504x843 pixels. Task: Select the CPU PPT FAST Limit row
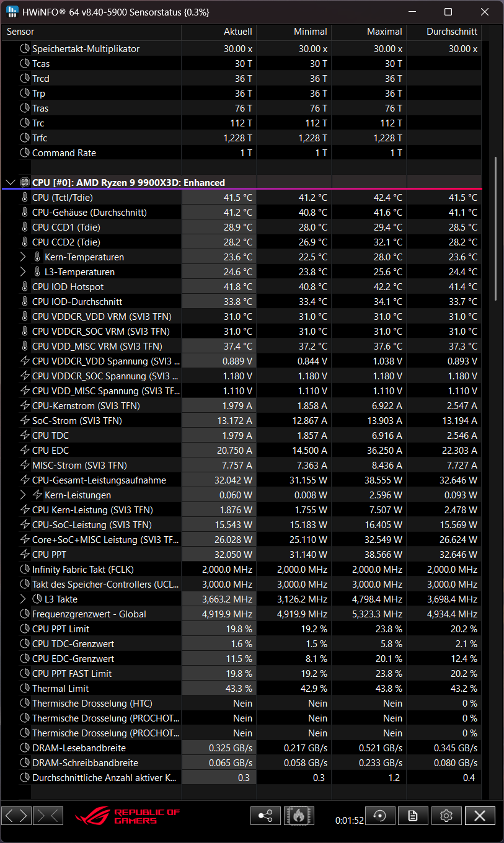242,673
